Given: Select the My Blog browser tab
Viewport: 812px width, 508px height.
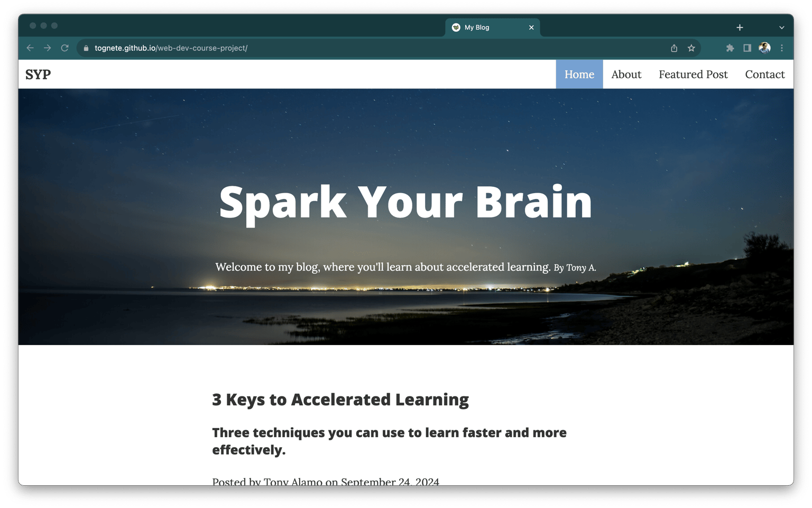Looking at the screenshot, I should [x=493, y=28].
